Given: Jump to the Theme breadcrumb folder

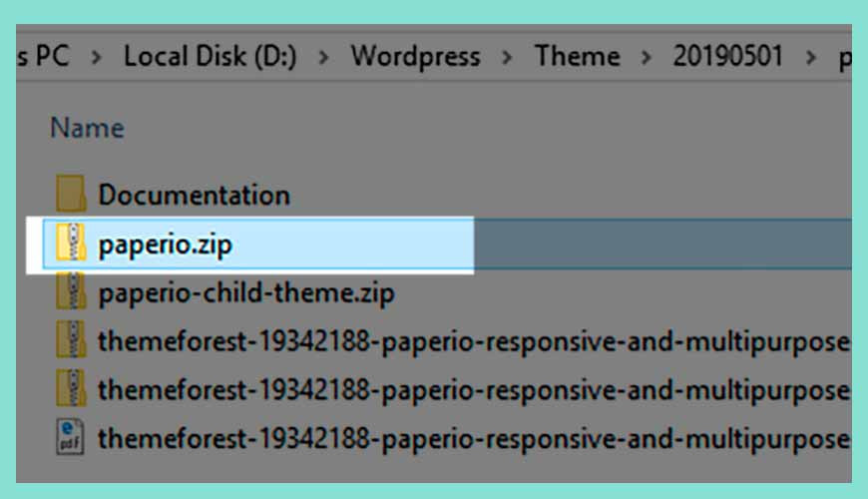Looking at the screenshot, I should (x=578, y=57).
